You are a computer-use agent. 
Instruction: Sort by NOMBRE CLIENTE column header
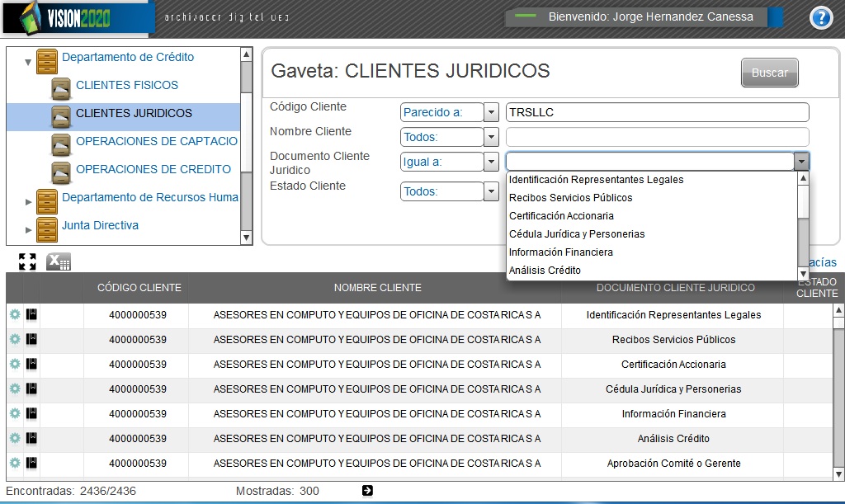(x=377, y=288)
